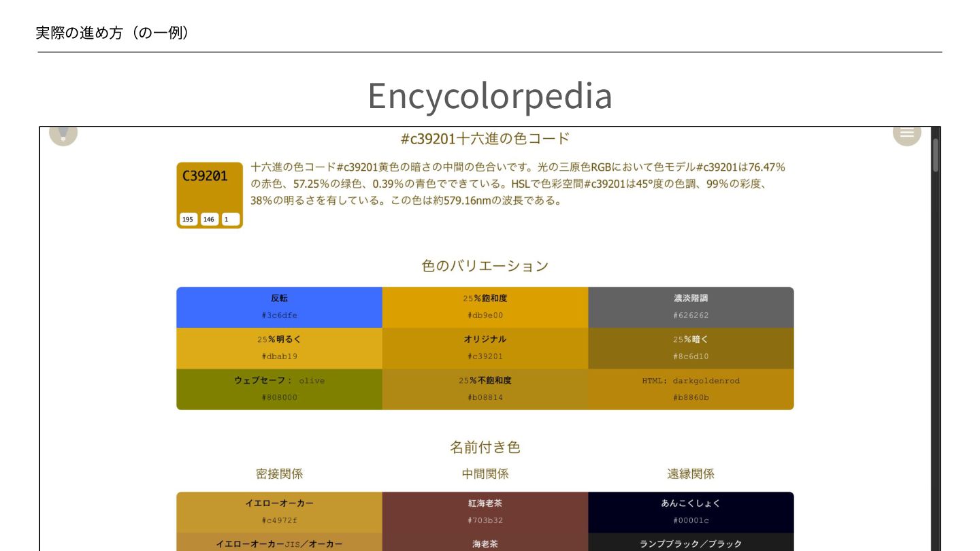Click the lightbulb icon at top left
The width and height of the screenshot is (980, 551).
pyautogui.click(x=63, y=134)
